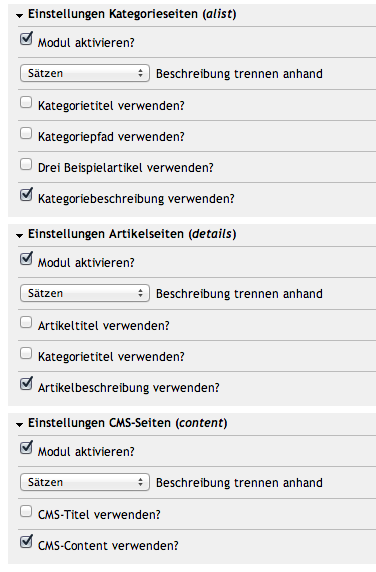Open Sätzen dropdown in Kategorieseiten settings
The width and height of the screenshot is (376, 572).
pyautogui.click(x=85, y=73)
